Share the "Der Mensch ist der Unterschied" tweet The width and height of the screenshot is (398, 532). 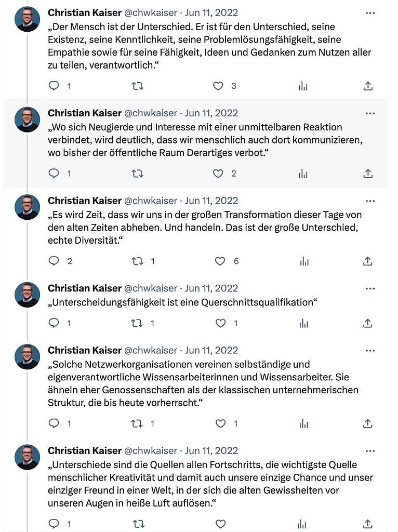pos(368,86)
